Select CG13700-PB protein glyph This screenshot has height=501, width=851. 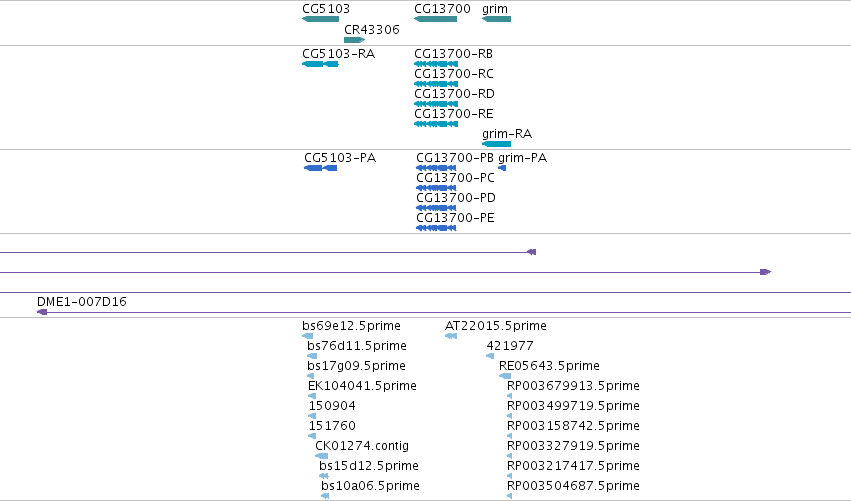click(x=436, y=168)
